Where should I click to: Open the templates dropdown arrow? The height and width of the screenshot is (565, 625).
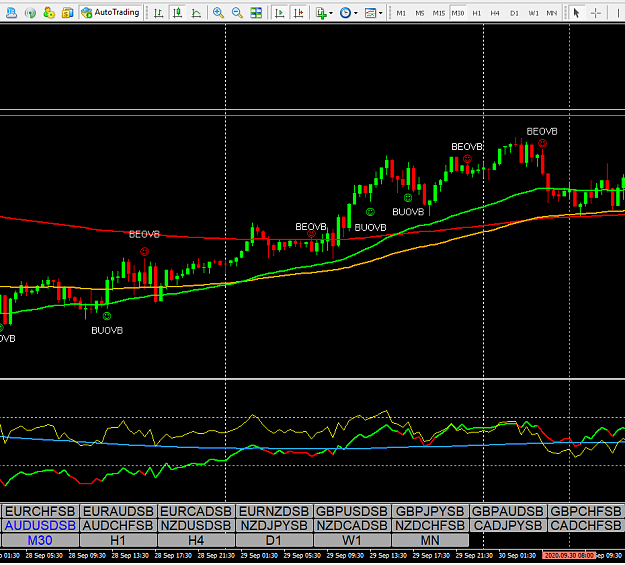(x=381, y=14)
